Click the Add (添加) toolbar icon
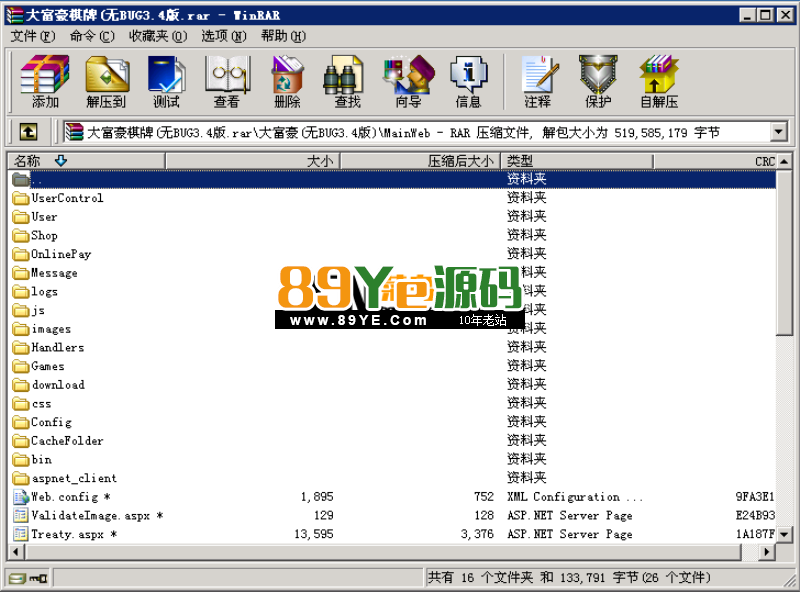800x592 pixels. pyautogui.click(x=45, y=82)
